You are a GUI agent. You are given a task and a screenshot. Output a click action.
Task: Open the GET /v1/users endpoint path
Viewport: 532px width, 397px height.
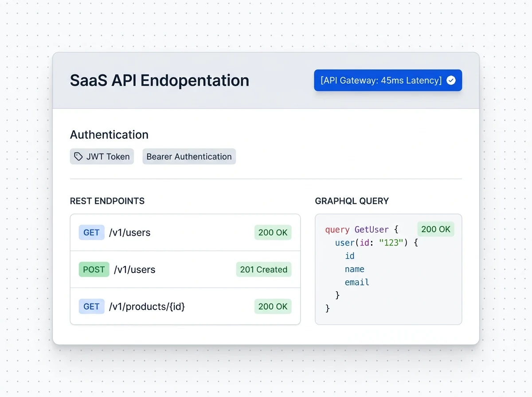(x=129, y=233)
